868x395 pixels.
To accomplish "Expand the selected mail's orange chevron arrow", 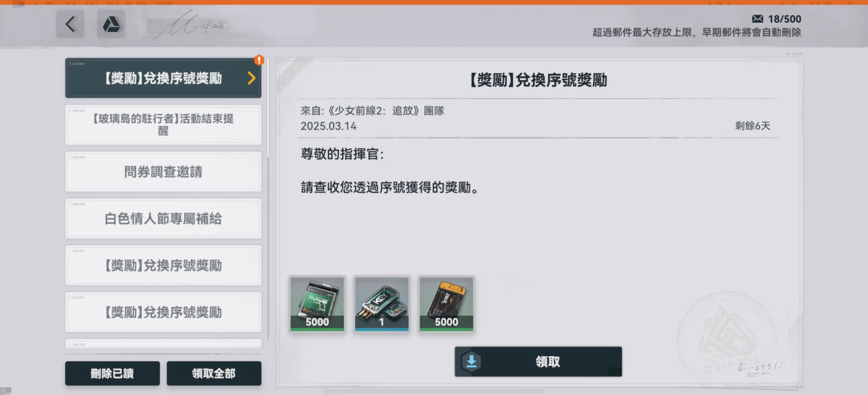I will click(251, 78).
